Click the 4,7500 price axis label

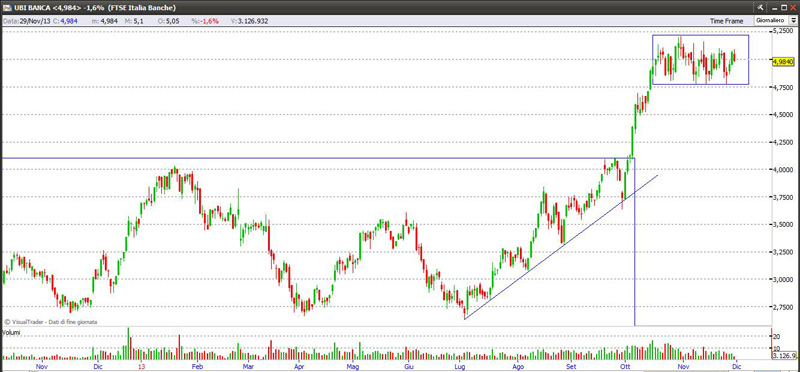(x=782, y=87)
